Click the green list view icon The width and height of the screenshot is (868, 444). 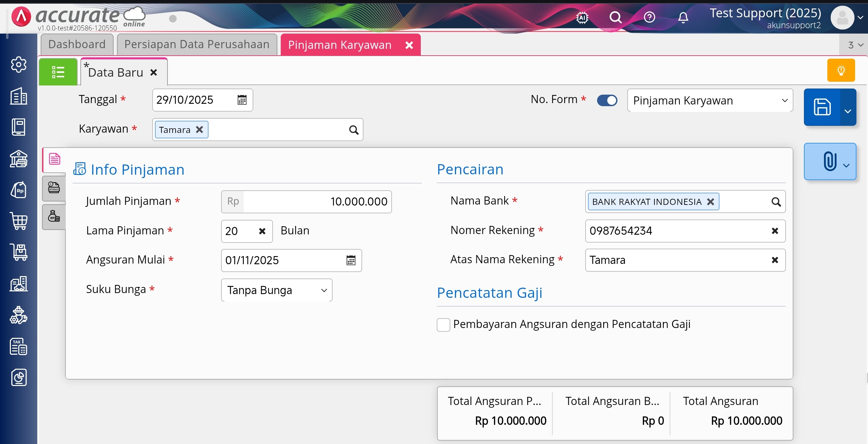pos(58,72)
